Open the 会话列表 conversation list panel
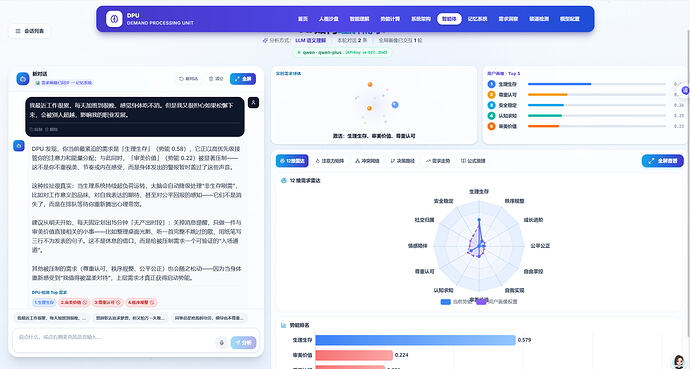 click(x=29, y=31)
